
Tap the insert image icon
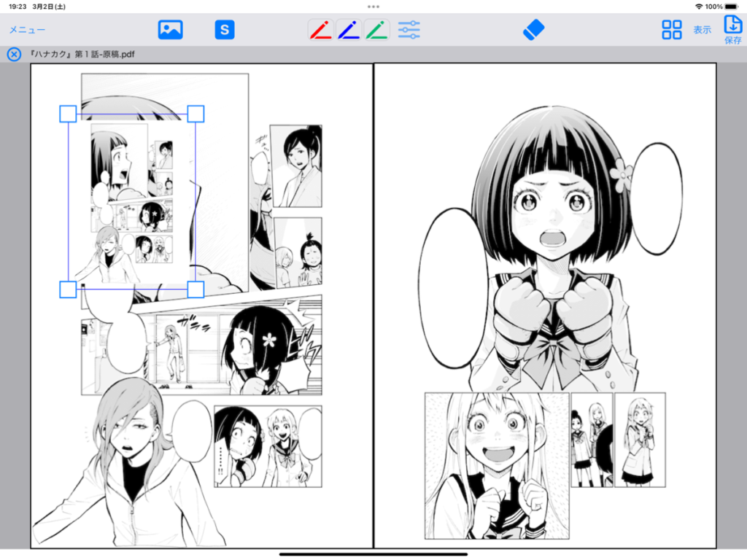[170, 29]
